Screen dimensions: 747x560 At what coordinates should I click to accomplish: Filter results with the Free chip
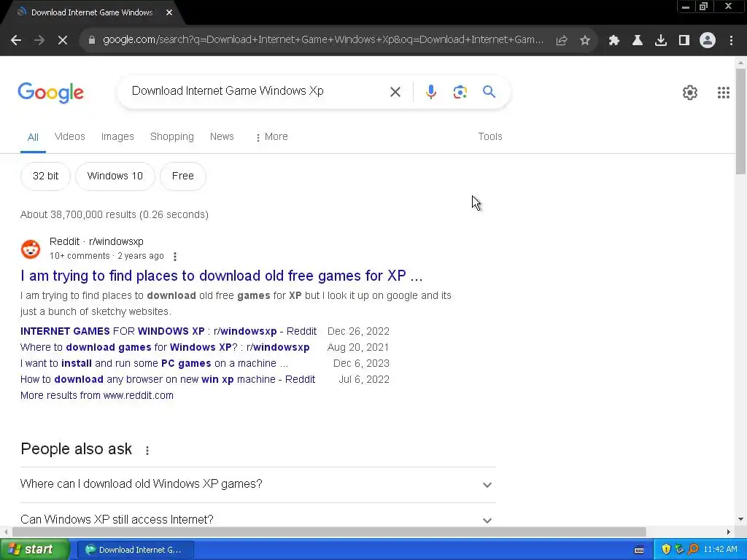[x=183, y=176]
